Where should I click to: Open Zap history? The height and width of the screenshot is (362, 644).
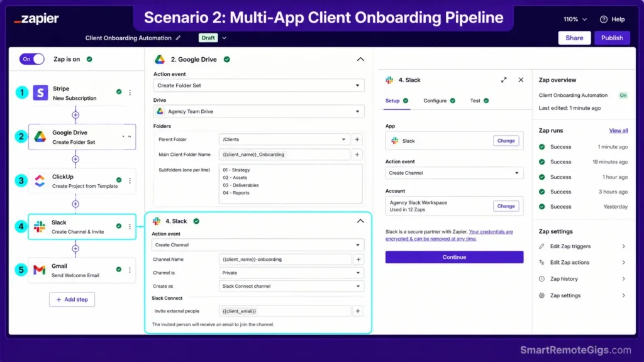point(582,279)
